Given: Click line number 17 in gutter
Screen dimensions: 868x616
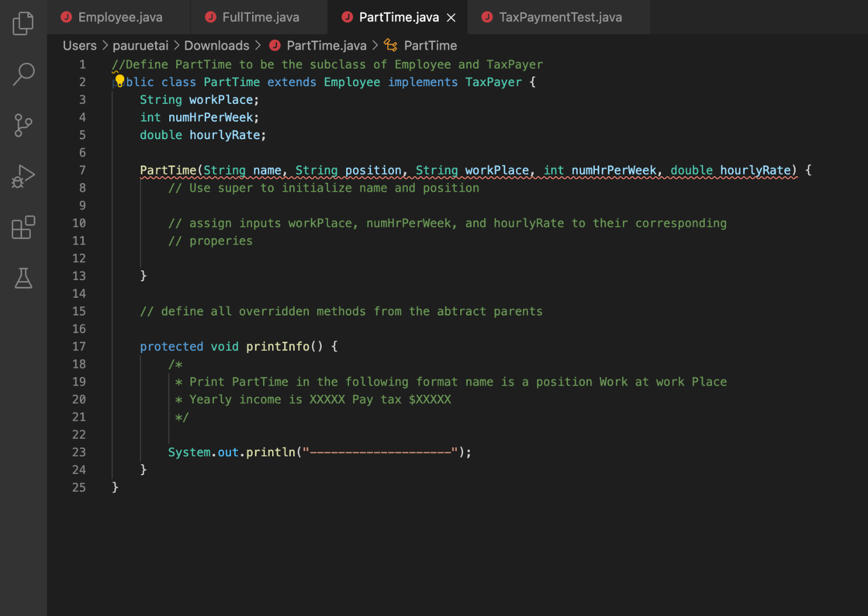Looking at the screenshot, I should point(79,346).
